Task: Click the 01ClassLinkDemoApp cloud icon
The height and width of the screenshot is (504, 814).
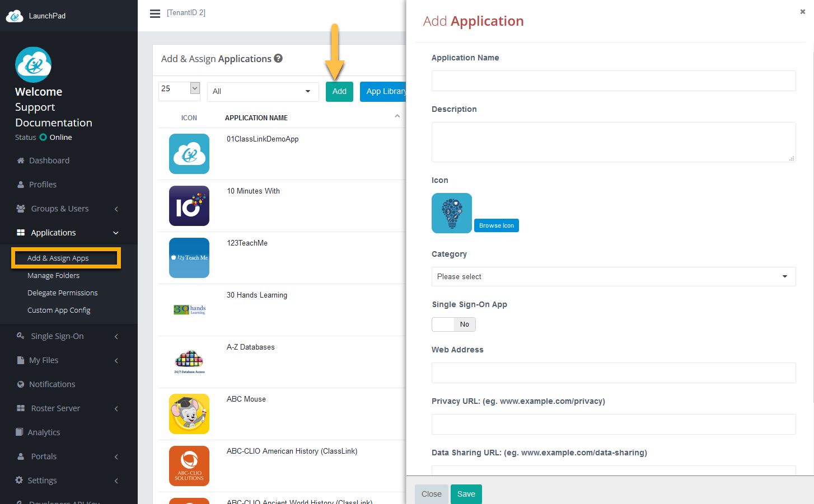Action: pyautogui.click(x=189, y=154)
